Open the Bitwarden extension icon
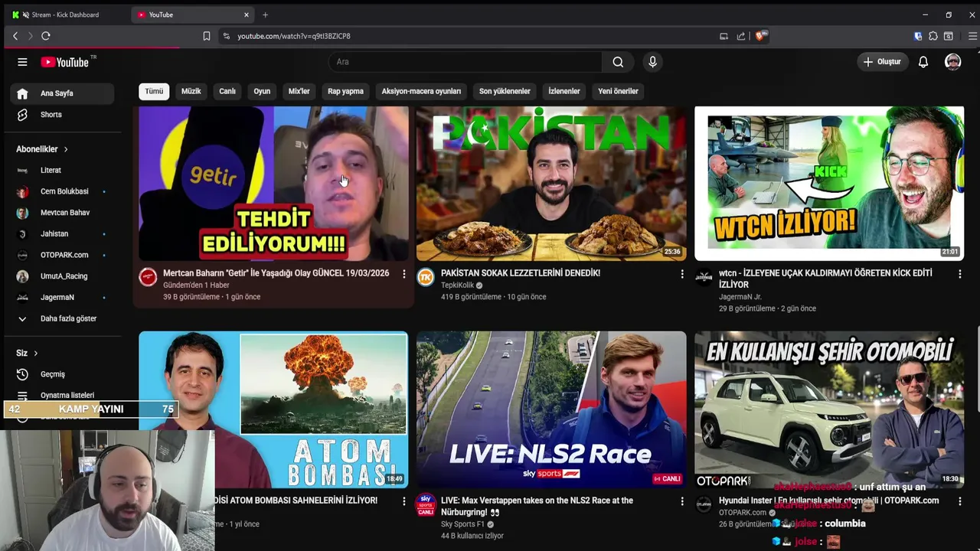 [918, 36]
